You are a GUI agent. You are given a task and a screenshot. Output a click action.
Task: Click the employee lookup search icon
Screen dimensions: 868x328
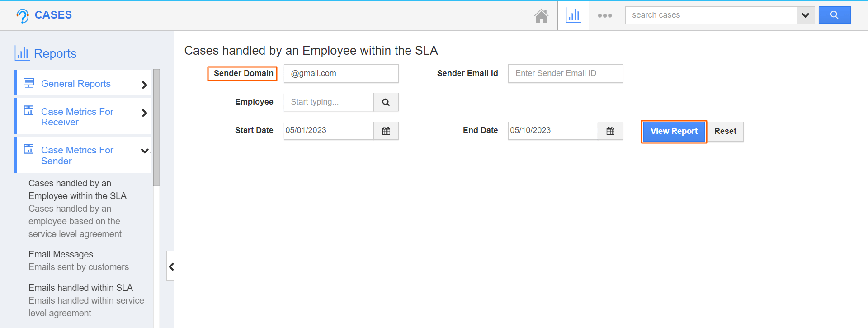pyautogui.click(x=386, y=102)
